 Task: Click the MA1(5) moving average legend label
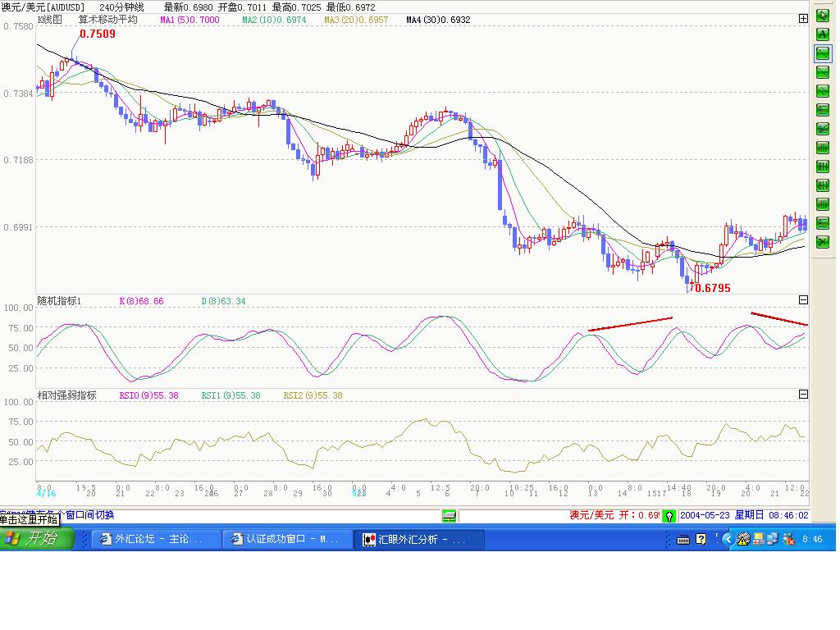(189, 19)
